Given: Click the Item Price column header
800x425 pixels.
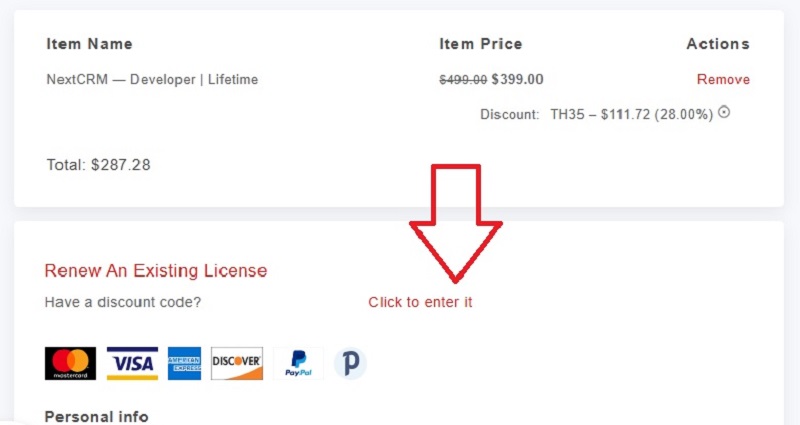Looking at the screenshot, I should click(481, 44).
